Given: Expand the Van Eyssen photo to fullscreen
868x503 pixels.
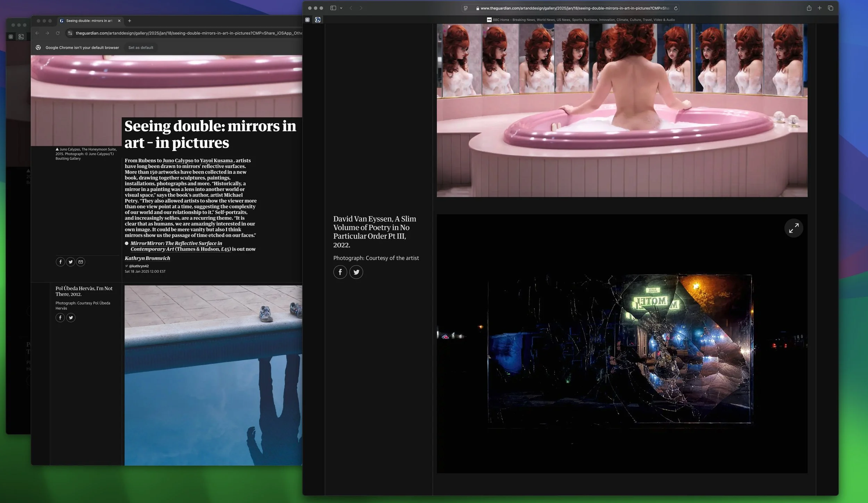Looking at the screenshot, I should (x=794, y=228).
